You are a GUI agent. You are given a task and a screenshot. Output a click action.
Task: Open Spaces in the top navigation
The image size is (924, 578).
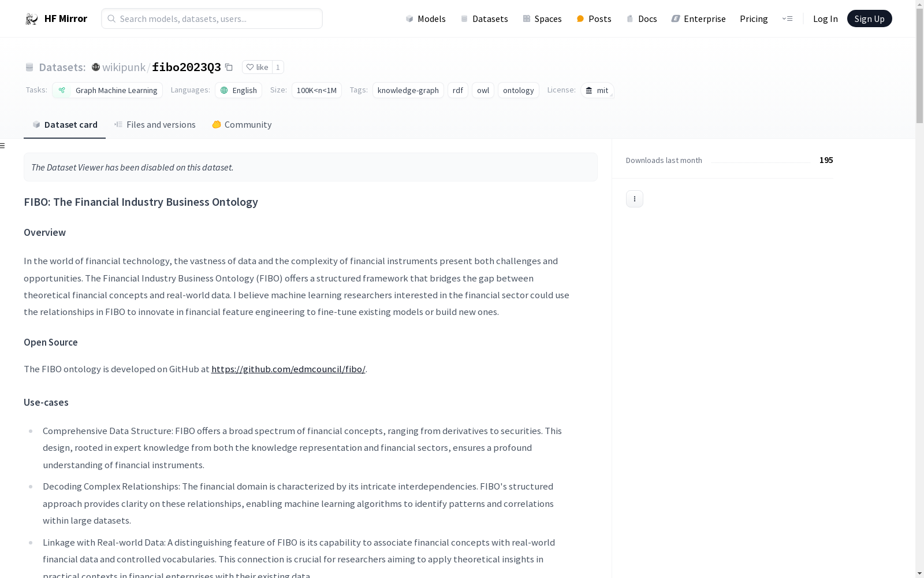[542, 18]
